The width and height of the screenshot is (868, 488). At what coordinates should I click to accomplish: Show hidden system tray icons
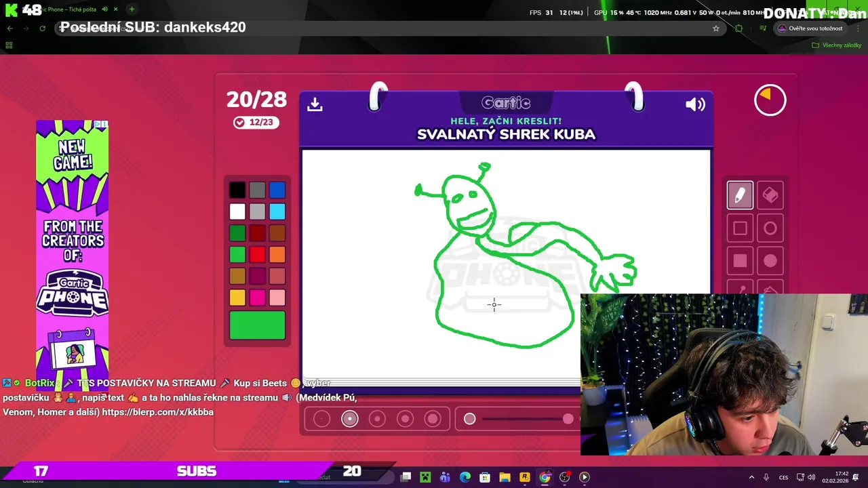click(x=751, y=477)
